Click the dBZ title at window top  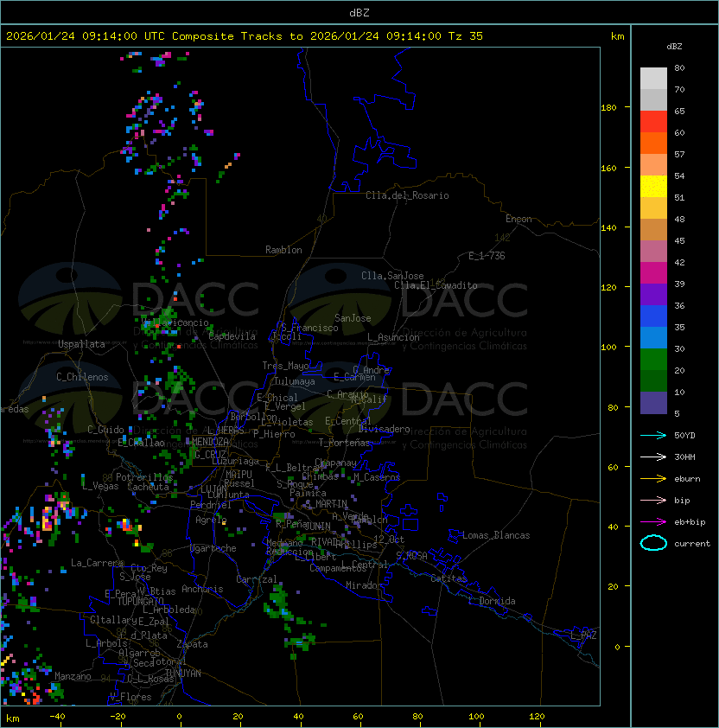click(x=359, y=12)
